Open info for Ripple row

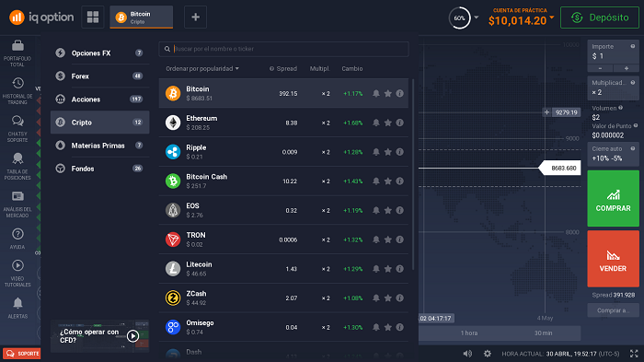tap(399, 152)
